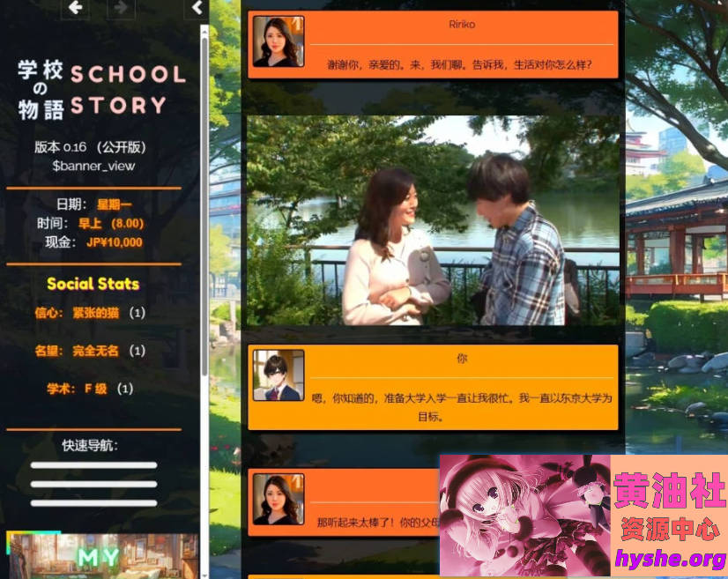Click Ririko's avatar in the bottom dialogue
This screenshot has height=579, width=728.
(278, 499)
